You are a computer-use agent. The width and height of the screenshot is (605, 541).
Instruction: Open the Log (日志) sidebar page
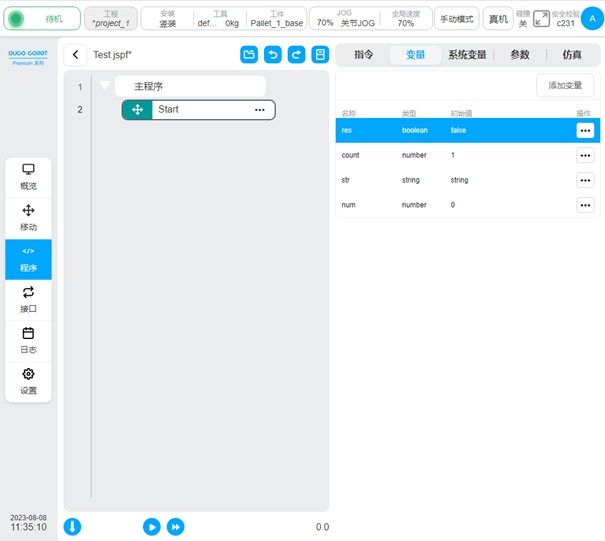pos(28,340)
